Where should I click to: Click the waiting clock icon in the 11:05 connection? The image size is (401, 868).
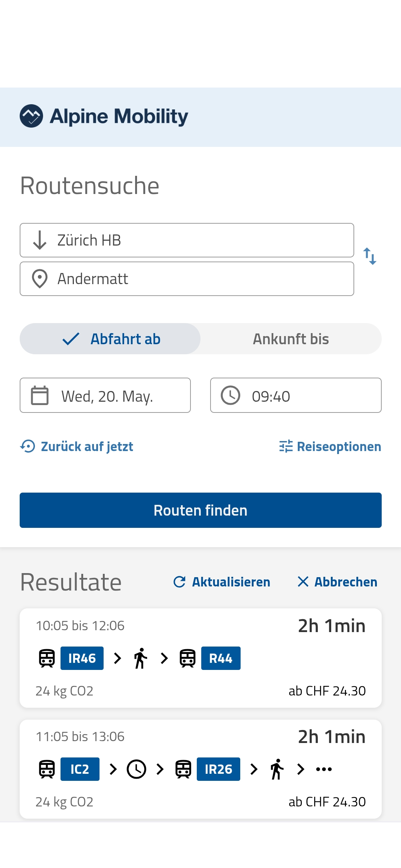pos(137,769)
